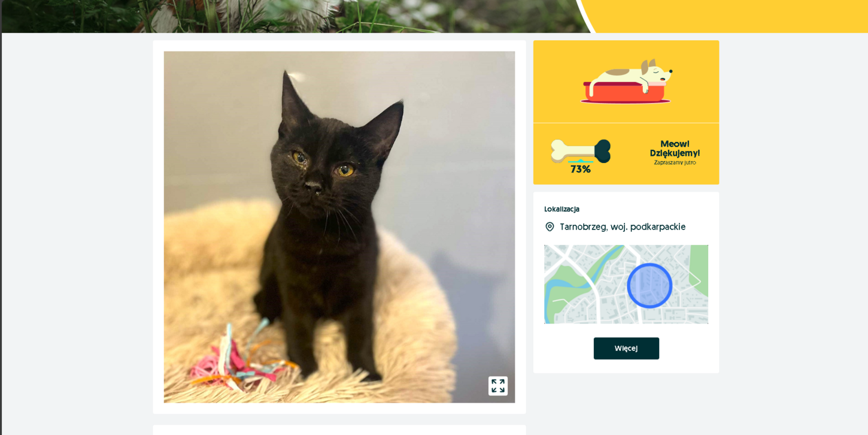Click the Meow! Dziękujemy! message
868x435 pixels.
pos(675,149)
